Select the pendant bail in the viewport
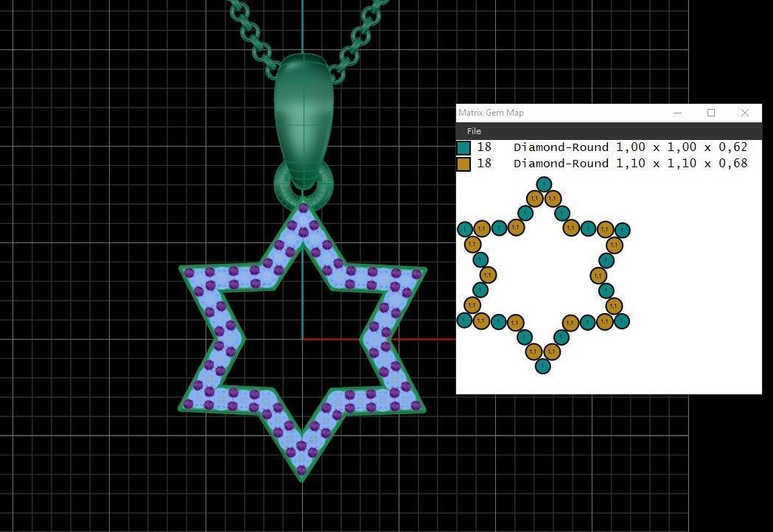The width and height of the screenshot is (773, 532). 304,121
